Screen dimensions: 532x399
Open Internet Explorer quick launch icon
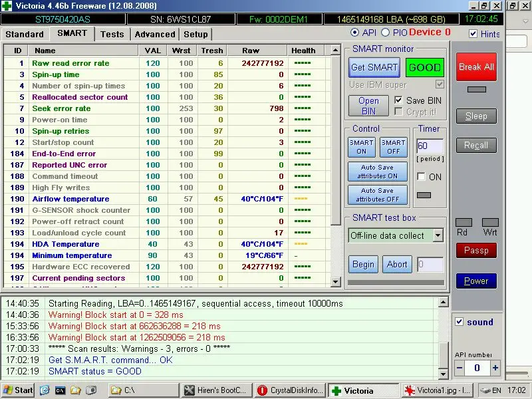click(x=45, y=390)
